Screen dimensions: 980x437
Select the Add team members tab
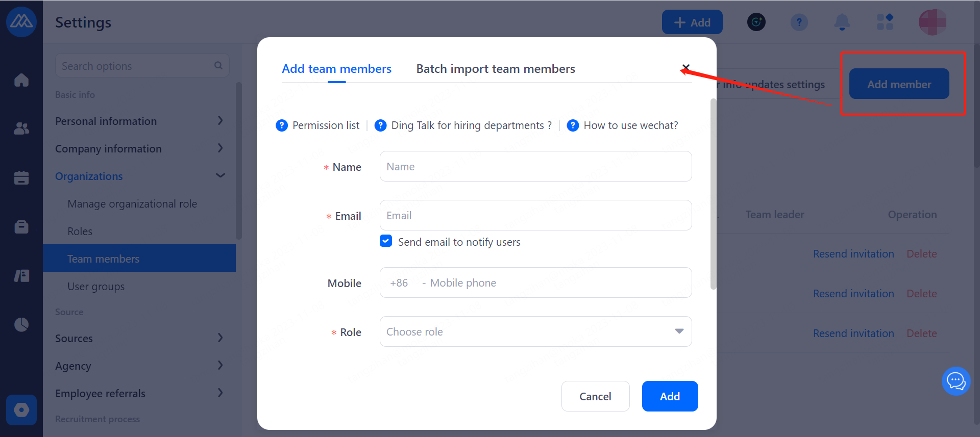(x=336, y=69)
